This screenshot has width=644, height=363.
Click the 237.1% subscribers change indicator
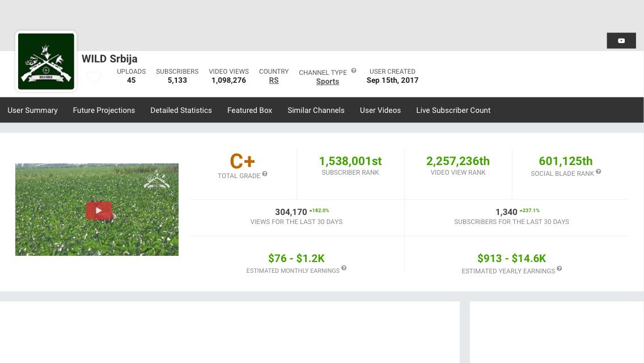pos(530,210)
